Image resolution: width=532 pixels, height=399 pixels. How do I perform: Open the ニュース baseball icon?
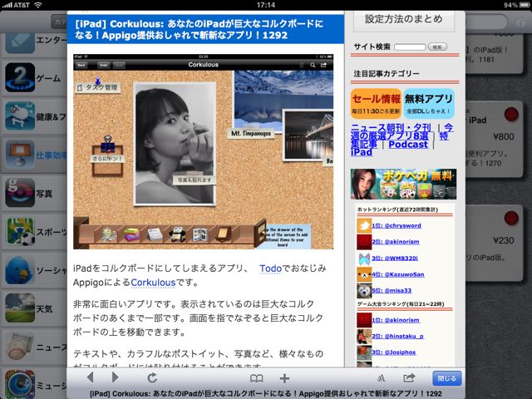coord(20,347)
